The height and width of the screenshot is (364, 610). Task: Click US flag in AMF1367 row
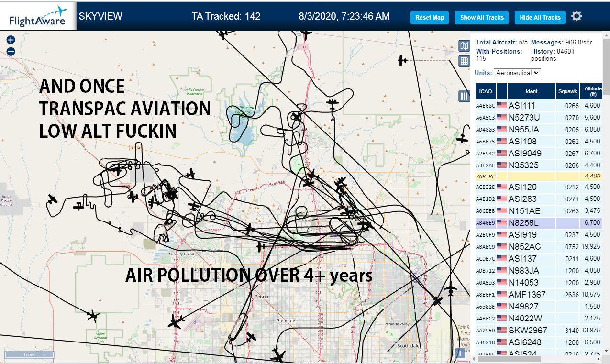tap(502, 295)
